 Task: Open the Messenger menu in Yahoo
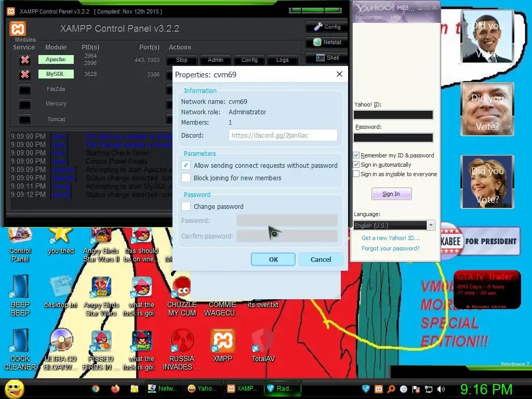(x=369, y=17)
